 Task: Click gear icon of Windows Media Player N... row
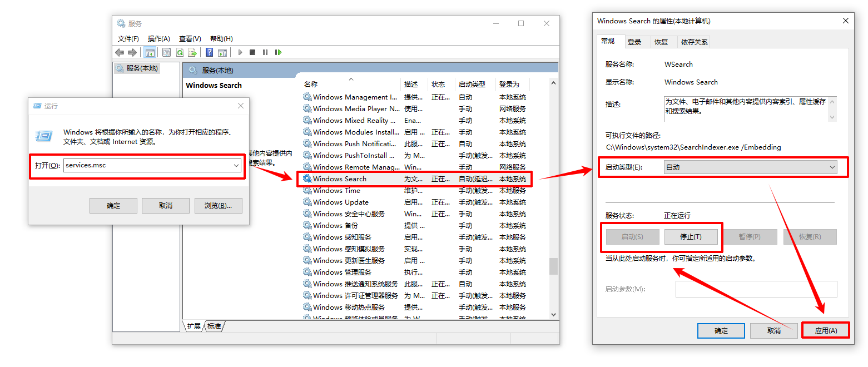click(307, 108)
